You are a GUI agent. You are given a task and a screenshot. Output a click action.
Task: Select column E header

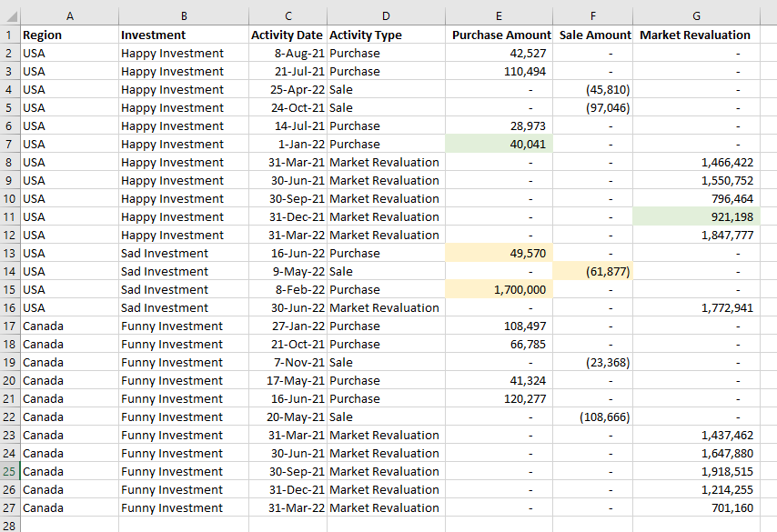pyautogui.click(x=499, y=16)
